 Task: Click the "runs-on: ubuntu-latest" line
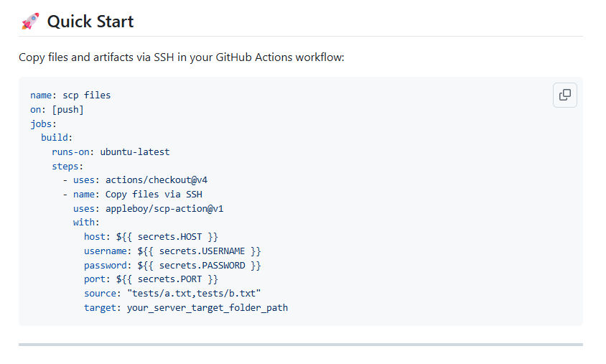coord(111,151)
